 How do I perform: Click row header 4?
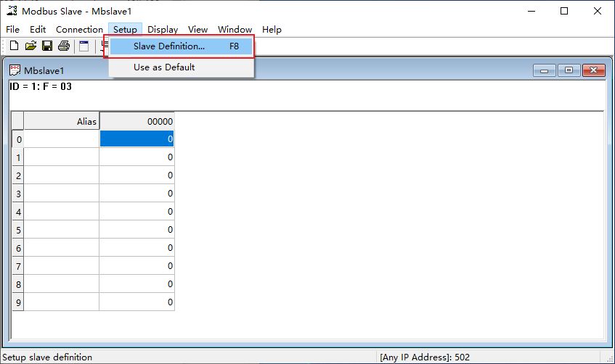[x=18, y=212]
